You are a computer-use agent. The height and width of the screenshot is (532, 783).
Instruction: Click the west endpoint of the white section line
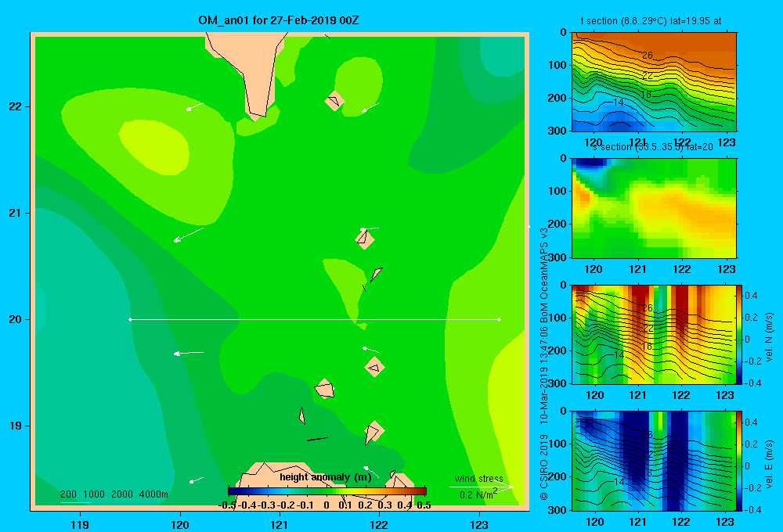[x=130, y=319]
